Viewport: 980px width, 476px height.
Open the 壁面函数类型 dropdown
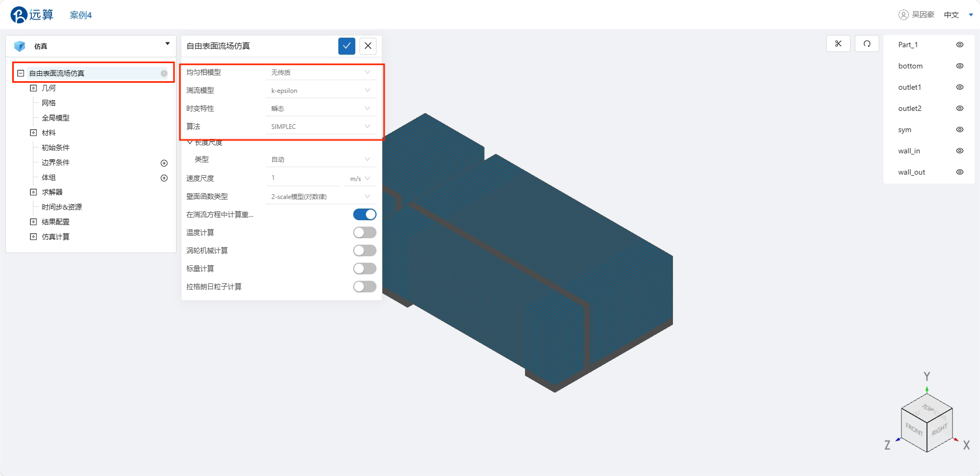[x=321, y=196]
